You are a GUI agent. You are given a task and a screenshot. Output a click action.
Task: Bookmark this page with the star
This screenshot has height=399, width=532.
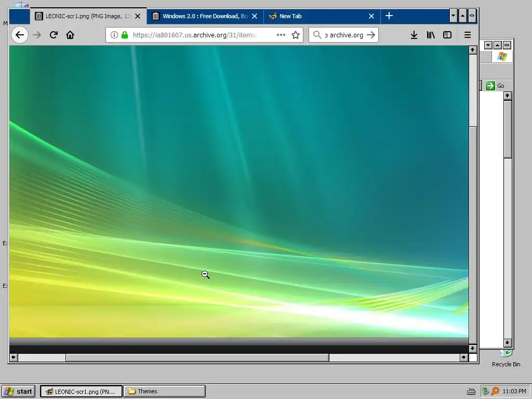click(296, 35)
